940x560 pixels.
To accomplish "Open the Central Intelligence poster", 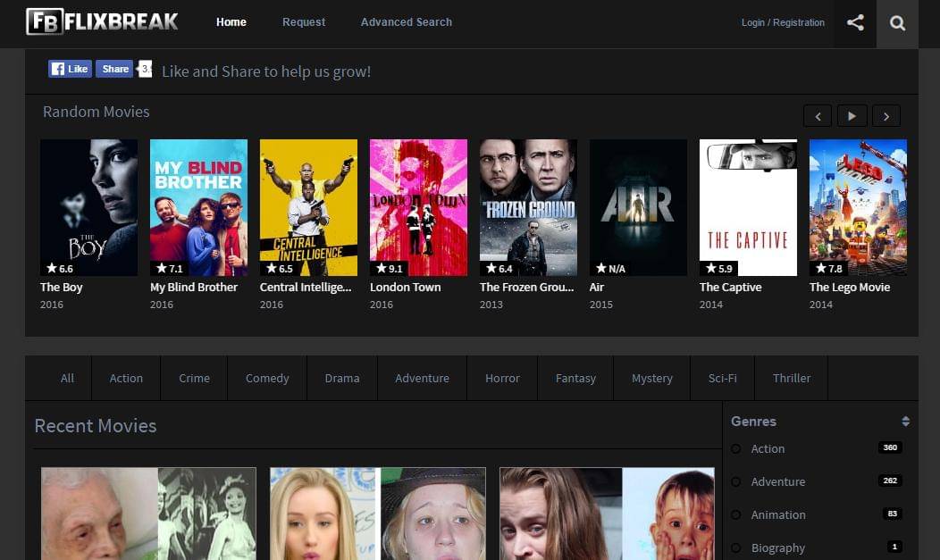I will click(308, 207).
